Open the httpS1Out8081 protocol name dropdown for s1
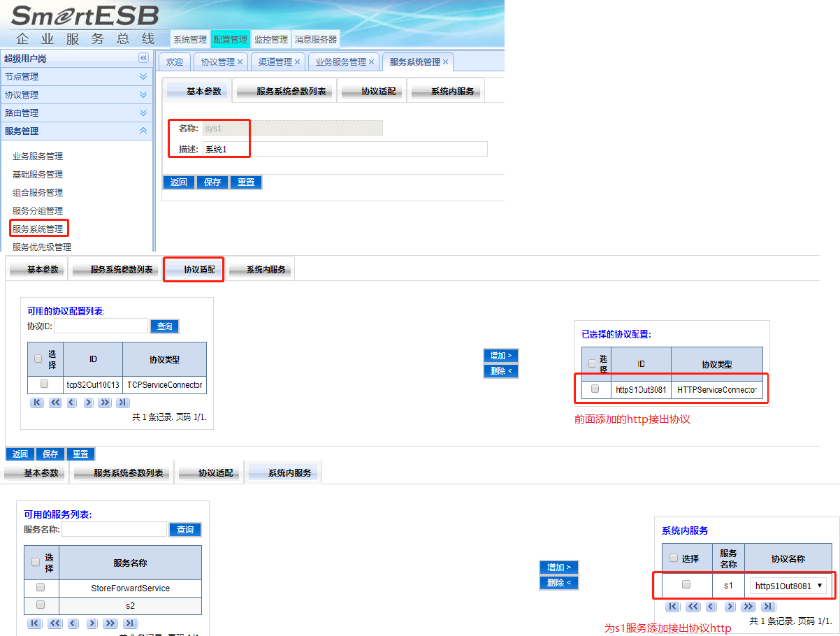840x636 pixels. (788, 586)
